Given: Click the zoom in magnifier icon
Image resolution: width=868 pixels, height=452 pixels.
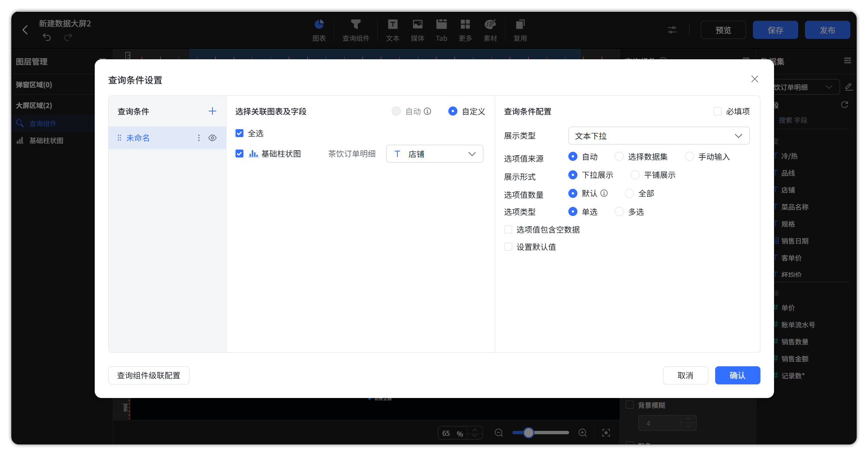Looking at the screenshot, I should [583, 433].
